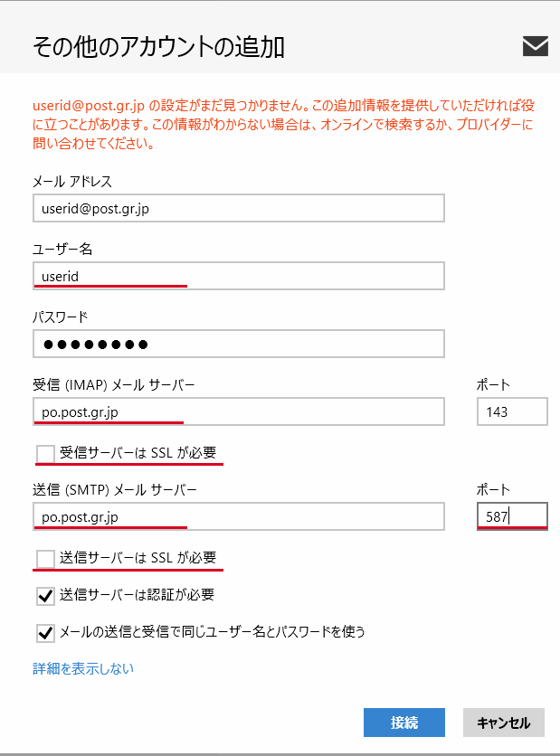Select the パスワード input field
Image resolution: width=560 pixels, height=756 pixels.
(x=239, y=344)
